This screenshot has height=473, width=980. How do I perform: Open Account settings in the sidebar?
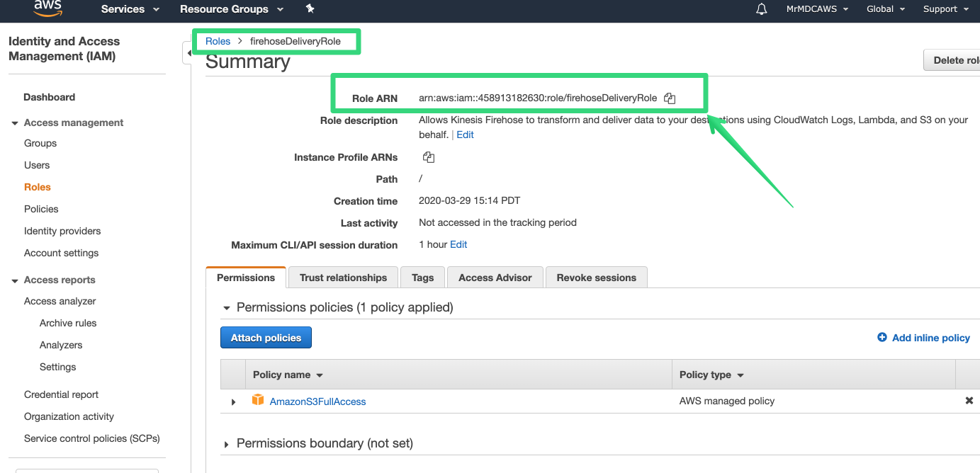62,253
